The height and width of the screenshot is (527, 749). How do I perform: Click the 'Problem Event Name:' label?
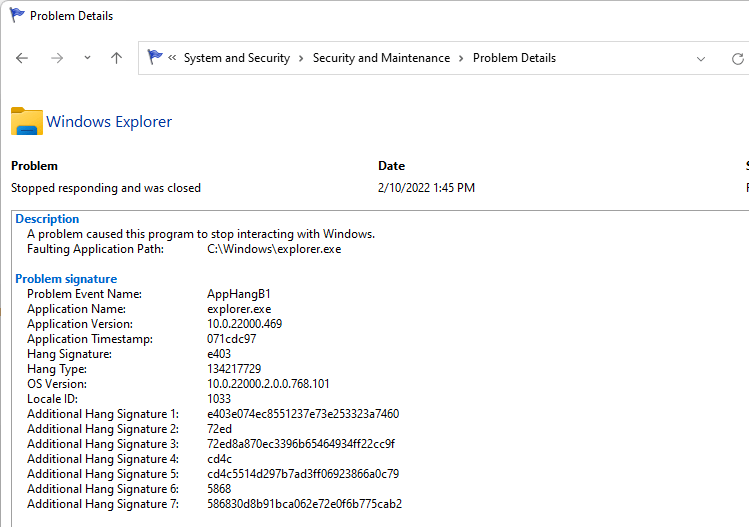tap(85, 294)
